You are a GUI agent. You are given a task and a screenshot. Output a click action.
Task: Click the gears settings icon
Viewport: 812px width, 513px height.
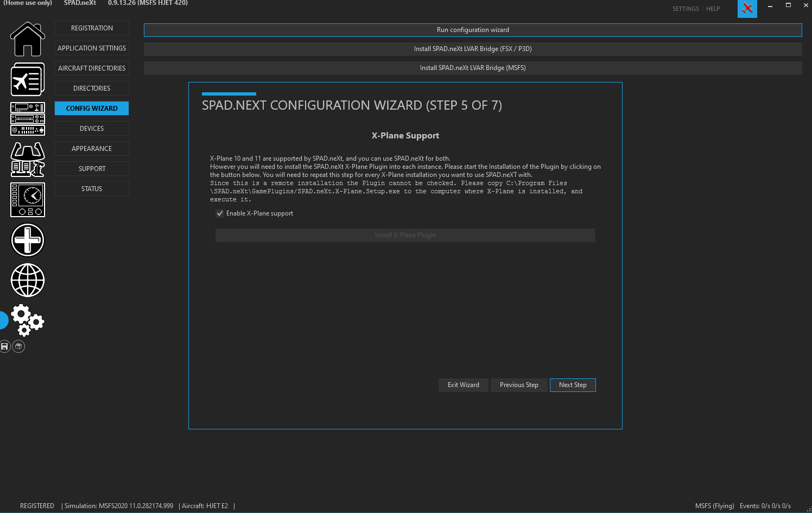[28, 320]
